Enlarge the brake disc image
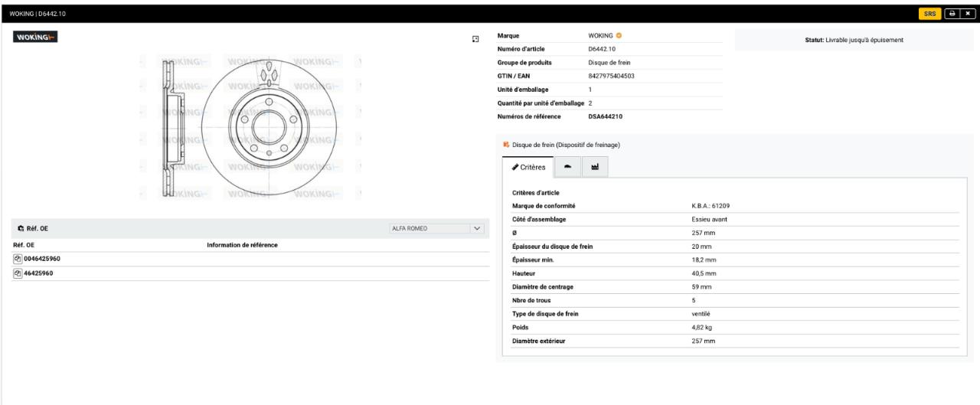 (x=475, y=38)
